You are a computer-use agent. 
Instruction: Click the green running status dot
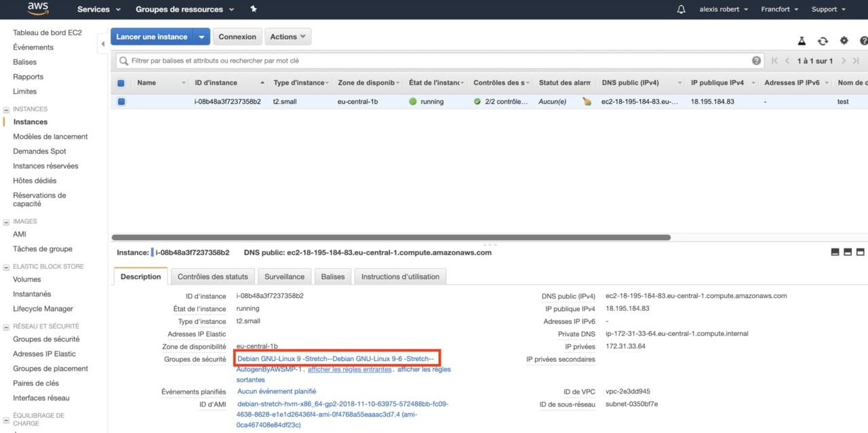[412, 102]
